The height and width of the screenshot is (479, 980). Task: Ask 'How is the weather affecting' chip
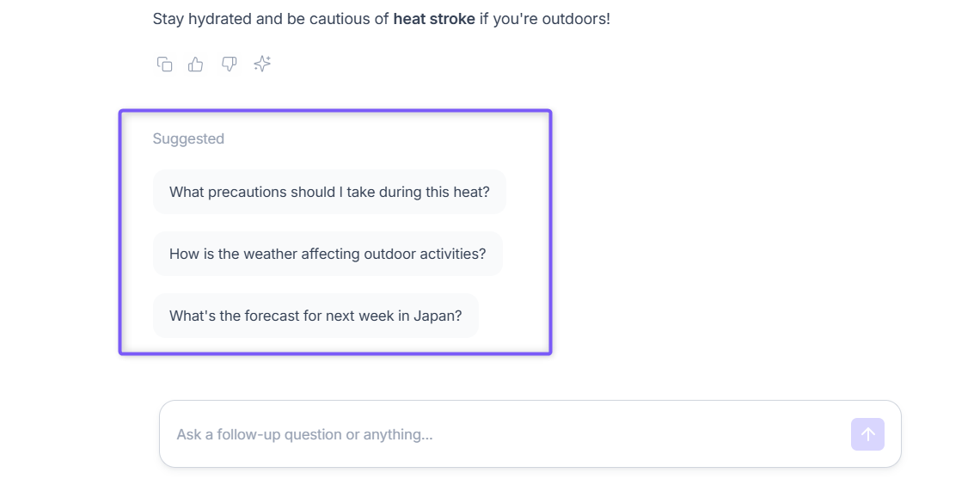tap(328, 254)
